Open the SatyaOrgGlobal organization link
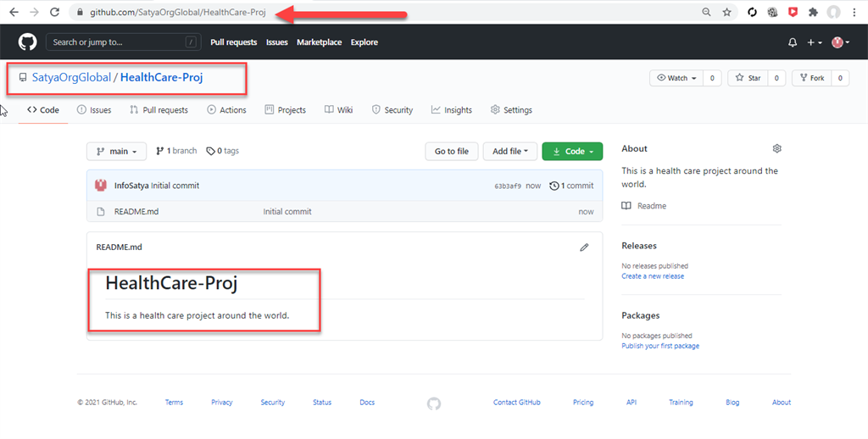This screenshot has height=439, width=868. click(71, 77)
